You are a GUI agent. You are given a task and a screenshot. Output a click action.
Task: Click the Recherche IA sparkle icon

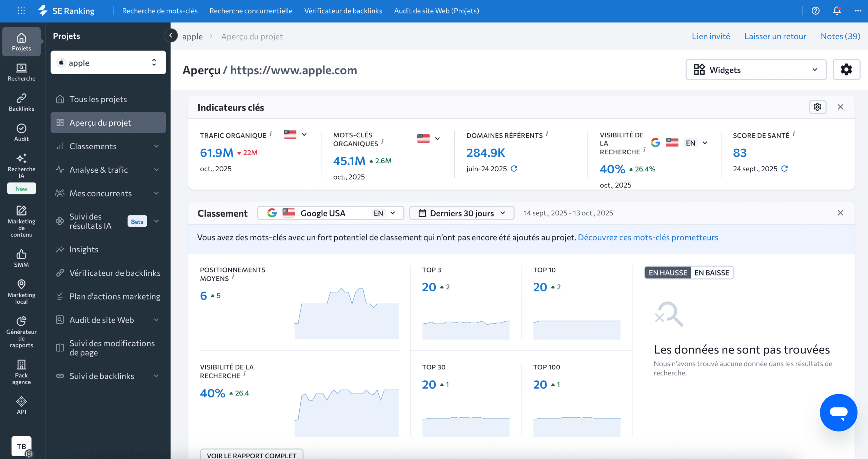tap(21, 158)
